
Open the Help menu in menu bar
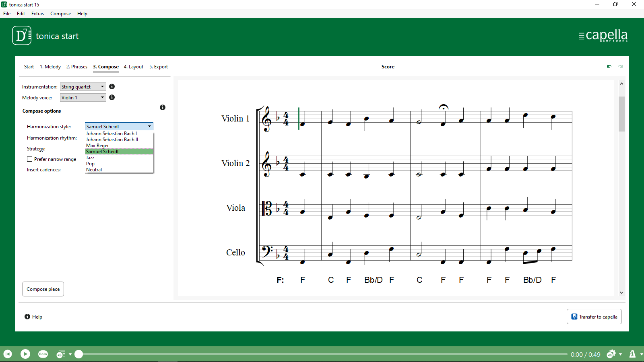82,14
